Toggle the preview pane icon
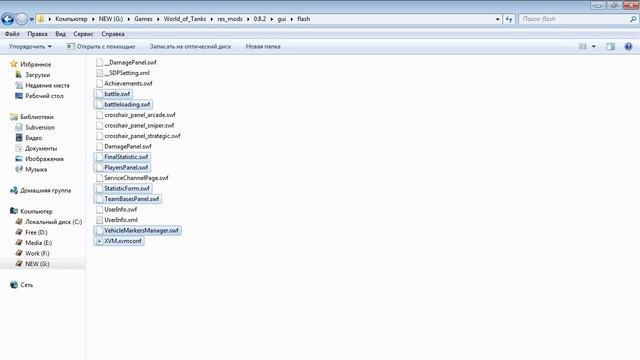Viewport: 640px width, 360px height. click(x=610, y=47)
